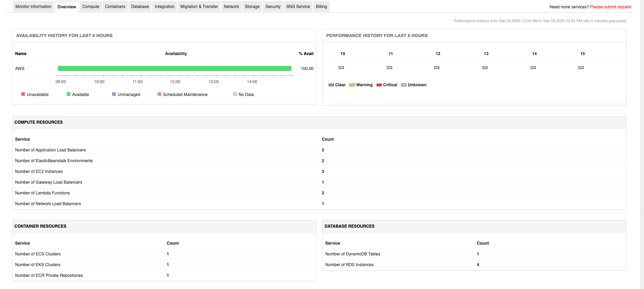This screenshot has height=289, width=644.
Task: Click the No Data gray legend swatch
Action: (x=235, y=94)
